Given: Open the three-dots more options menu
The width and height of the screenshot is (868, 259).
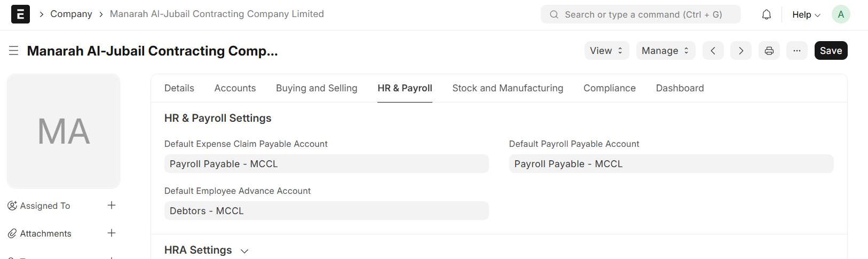Looking at the screenshot, I should point(796,51).
